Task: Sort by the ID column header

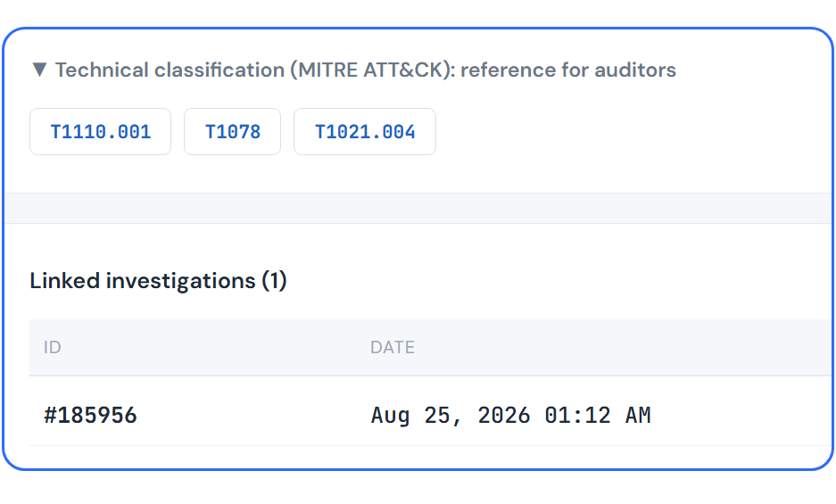Action: click(53, 347)
